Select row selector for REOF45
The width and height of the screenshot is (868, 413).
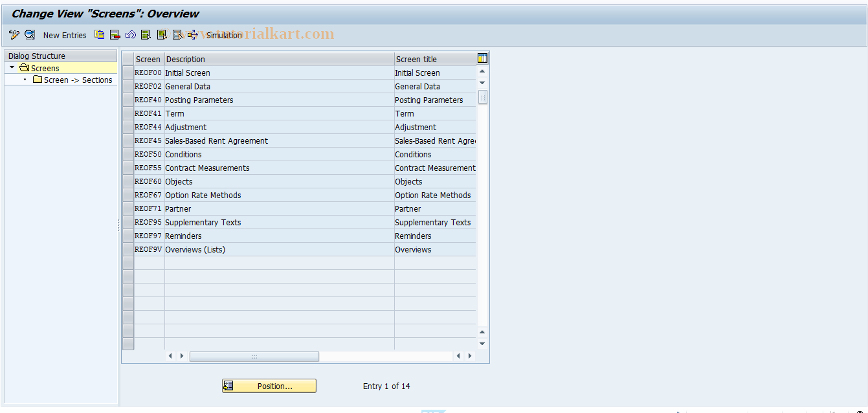(128, 140)
